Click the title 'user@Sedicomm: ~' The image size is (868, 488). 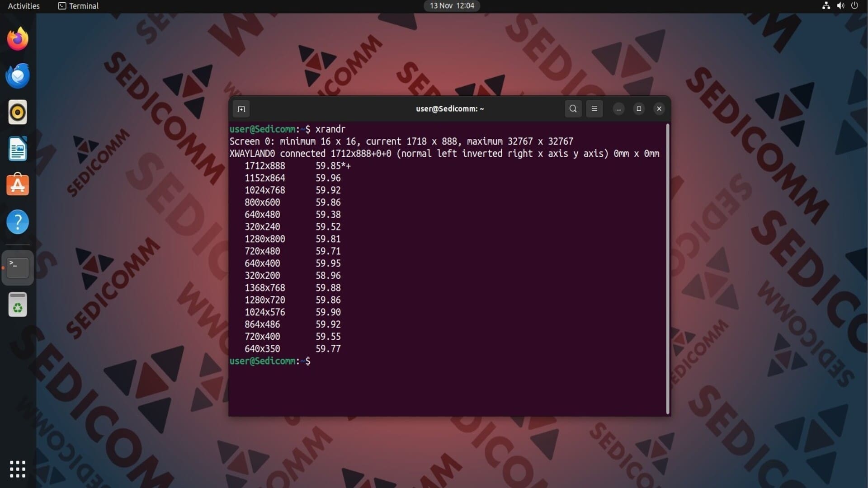[x=450, y=109]
